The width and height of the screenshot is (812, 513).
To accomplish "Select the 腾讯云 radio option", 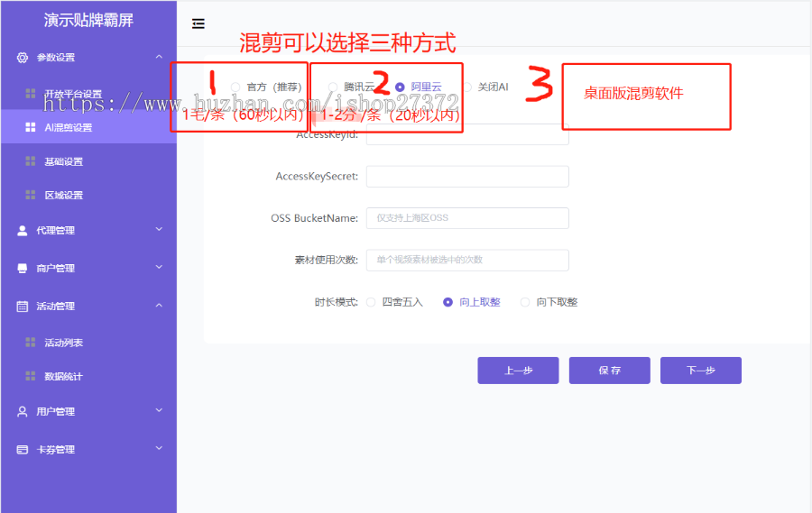I will [x=332, y=87].
